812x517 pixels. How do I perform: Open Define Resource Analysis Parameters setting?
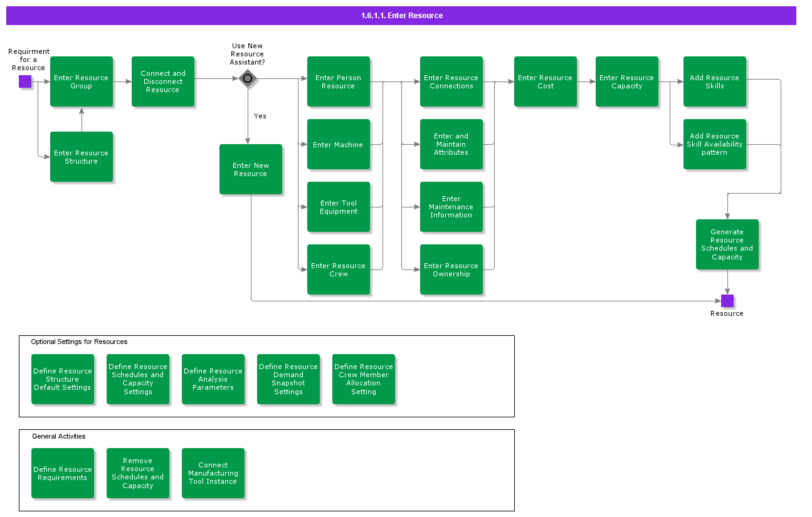click(x=213, y=379)
